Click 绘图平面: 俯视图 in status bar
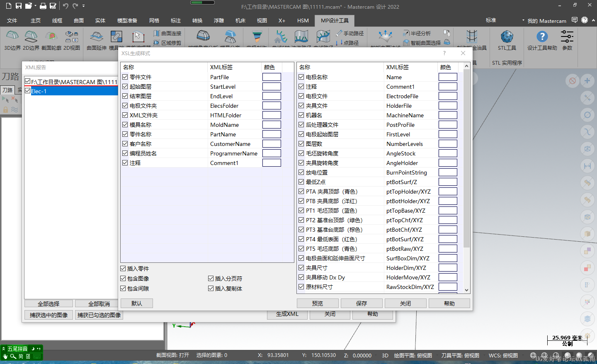This screenshot has height=364, width=597. 413,355
